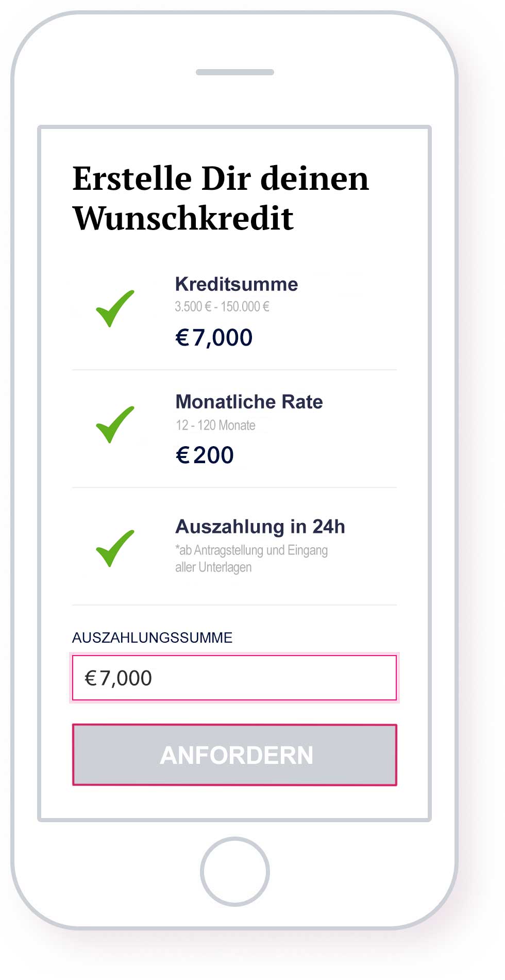505x980 pixels.
Task: Tap the phone speaker bar at top
Action: click(235, 72)
